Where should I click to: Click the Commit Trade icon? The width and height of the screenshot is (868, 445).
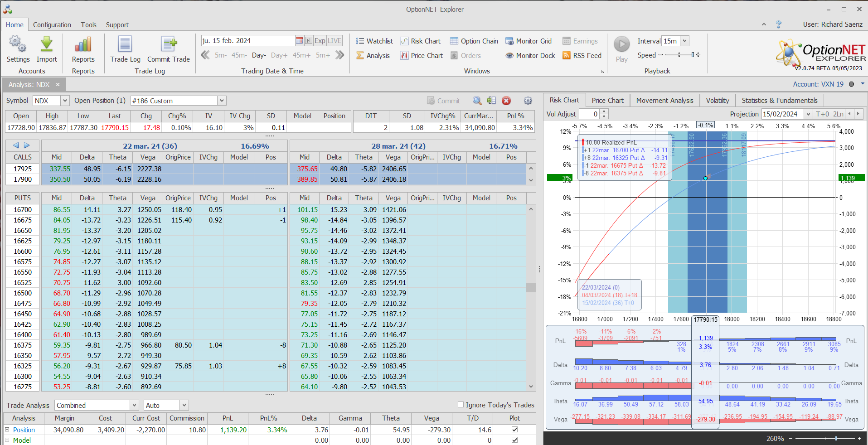pos(168,44)
